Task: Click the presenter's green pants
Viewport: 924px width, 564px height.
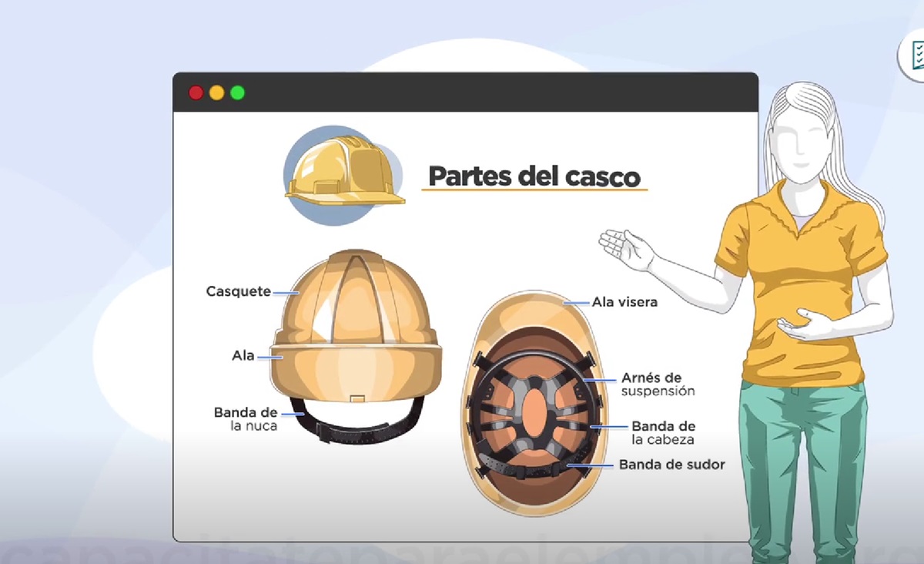Action: point(801,462)
